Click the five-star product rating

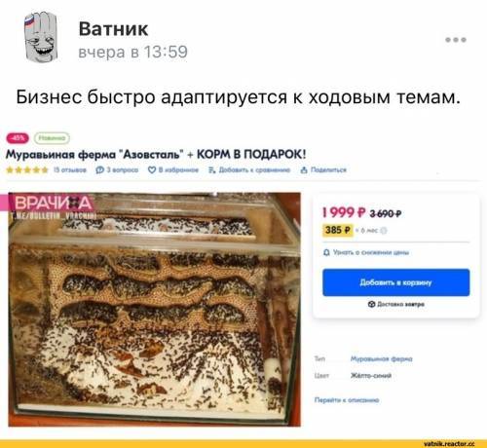27,169
